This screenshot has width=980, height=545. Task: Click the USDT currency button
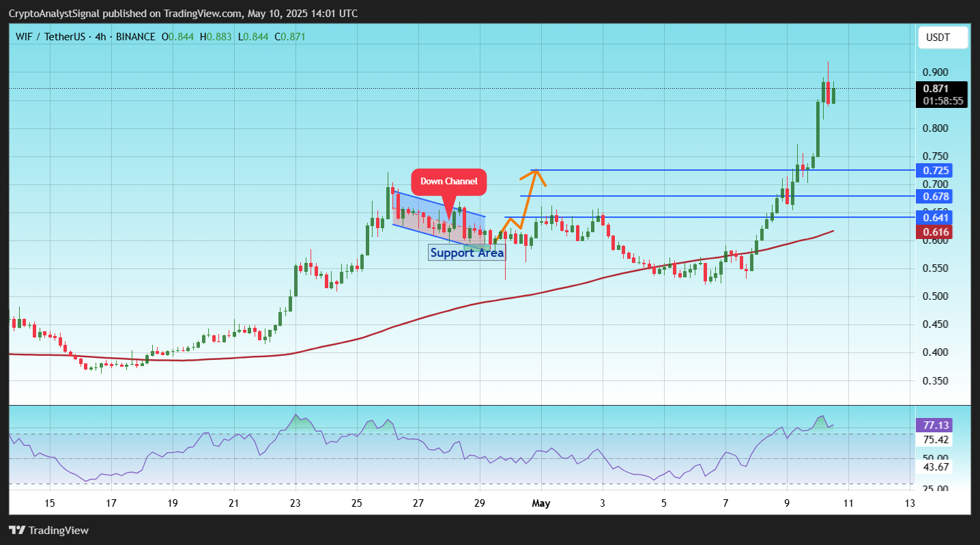[x=942, y=38]
